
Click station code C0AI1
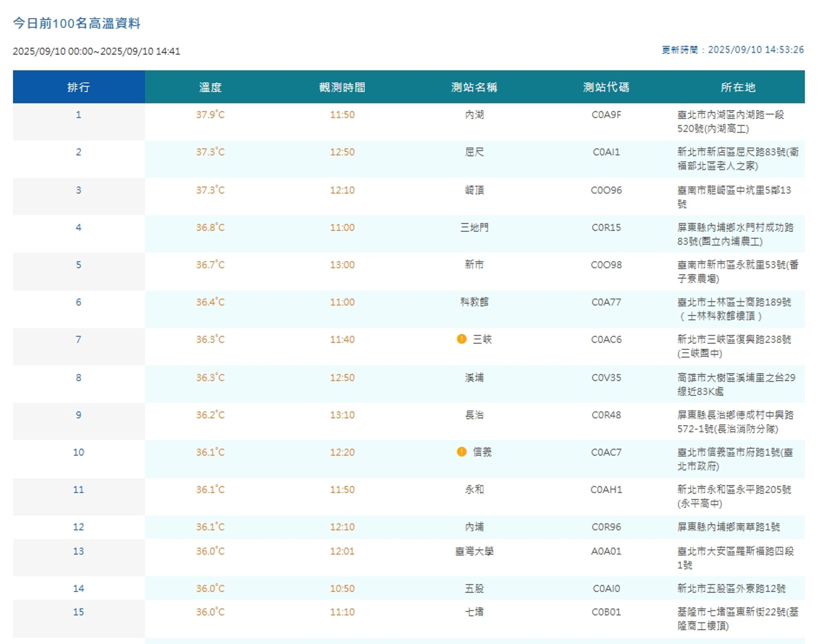(606, 152)
